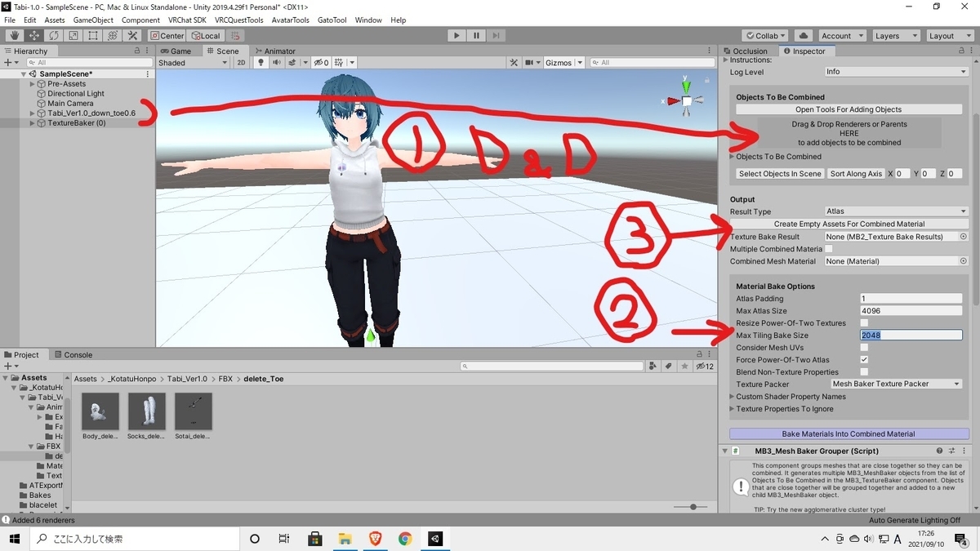Viewport: 980px width, 551px height.
Task: Open Cloud services icon
Action: click(803, 36)
